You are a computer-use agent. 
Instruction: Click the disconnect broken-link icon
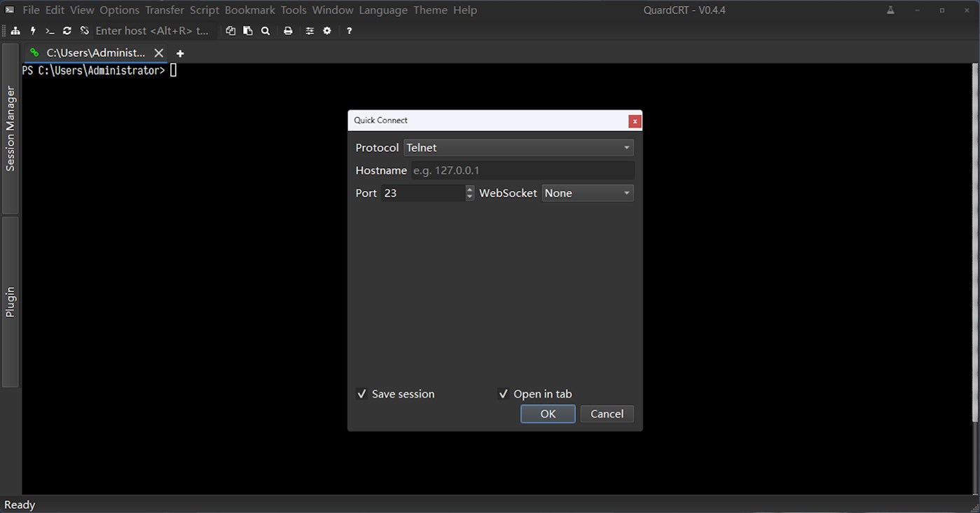84,30
